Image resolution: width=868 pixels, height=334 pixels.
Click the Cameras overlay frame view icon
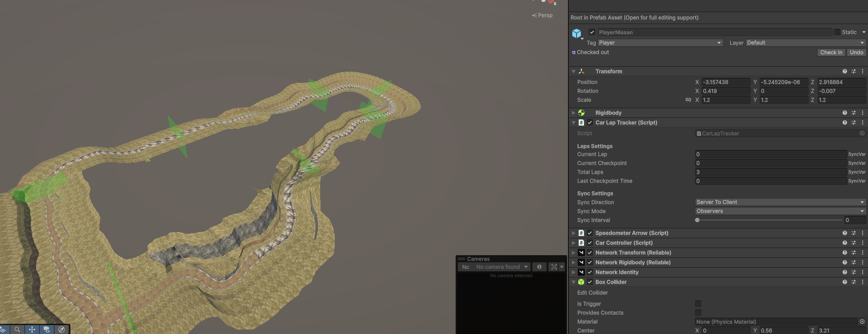tap(554, 267)
